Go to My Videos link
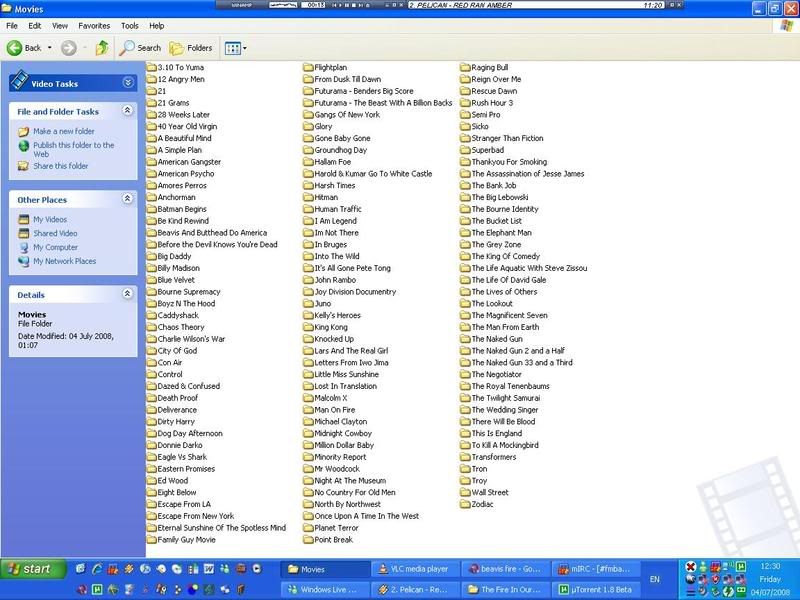The image size is (800, 600). click(50, 219)
